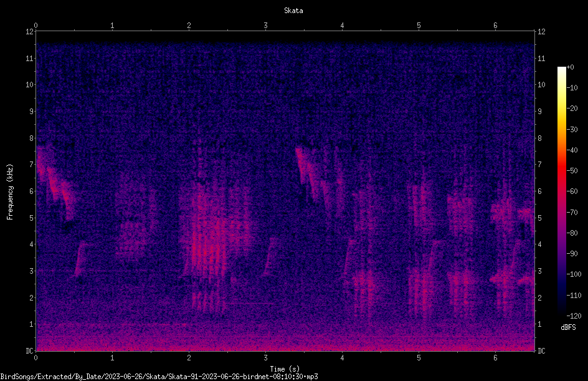
Task: Click "3" on the bottom time axis
Action: 265,358
